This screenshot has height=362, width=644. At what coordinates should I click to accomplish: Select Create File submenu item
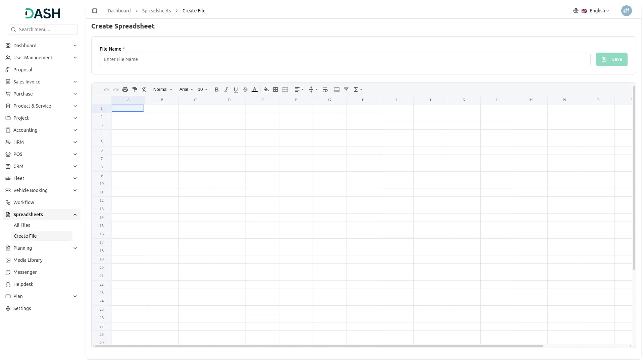click(42, 236)
